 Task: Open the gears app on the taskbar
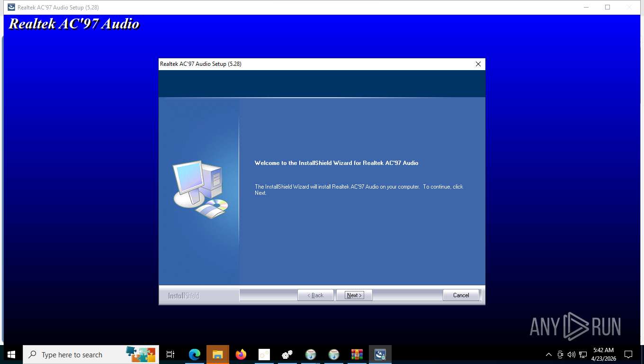pos(287,355)
